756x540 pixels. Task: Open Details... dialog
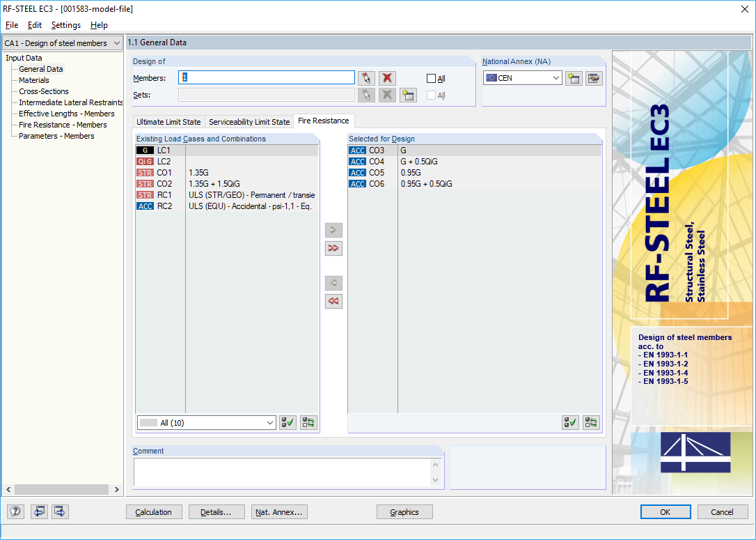216,512
